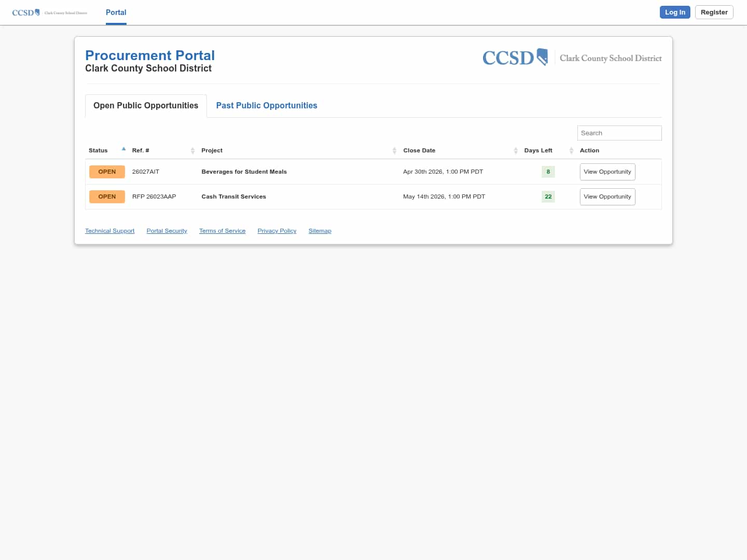Click the ascending sort arrow on Status column
This screenshot has width=747, height=560.
123,148
